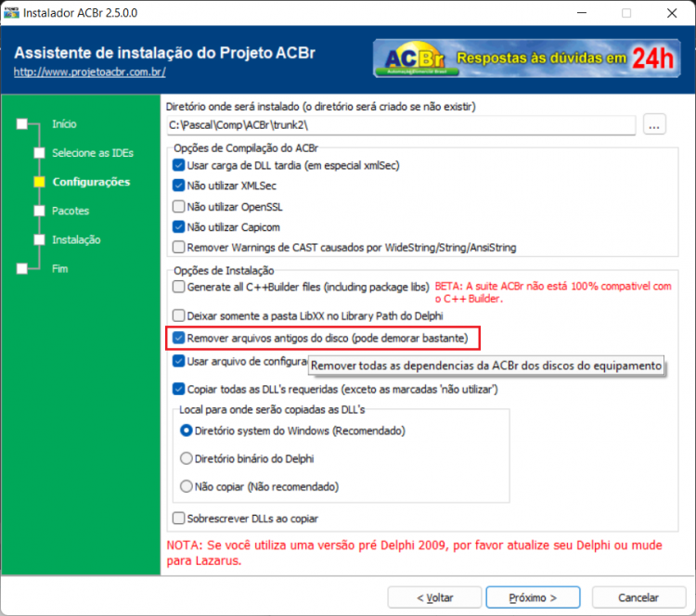
Task: Click 'Local para onde serão copiadas as DLL's' label
Action: 272,409
